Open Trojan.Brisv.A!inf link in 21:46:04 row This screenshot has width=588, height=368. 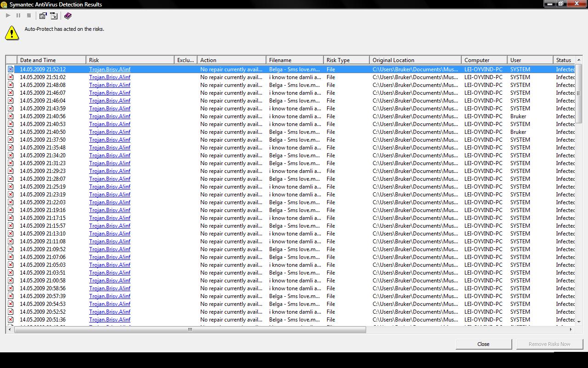tap(110, 101)
